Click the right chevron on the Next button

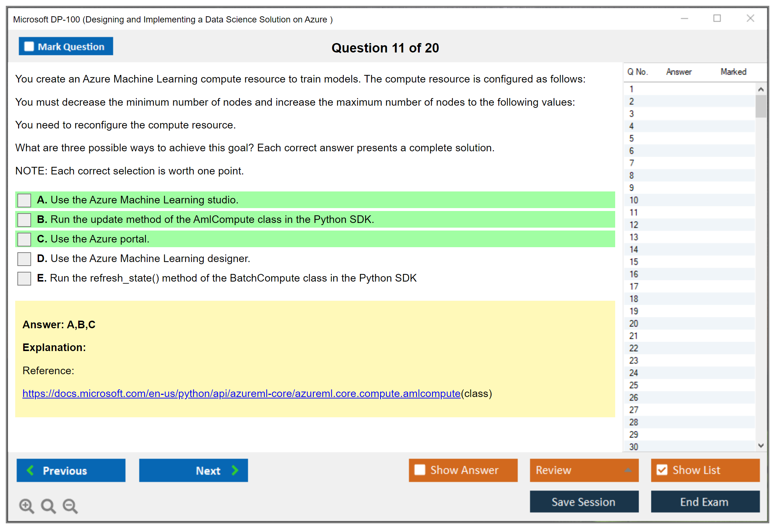click(x=235, y=470)
